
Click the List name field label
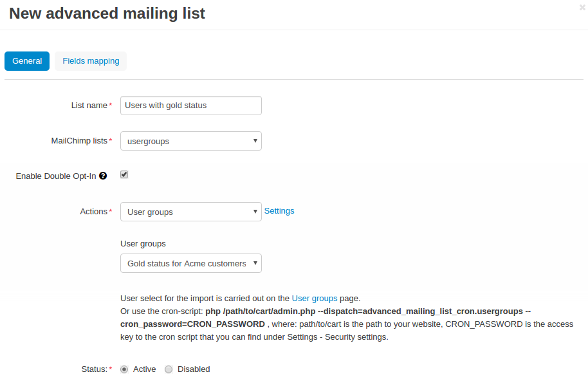(x=89, y=106)
